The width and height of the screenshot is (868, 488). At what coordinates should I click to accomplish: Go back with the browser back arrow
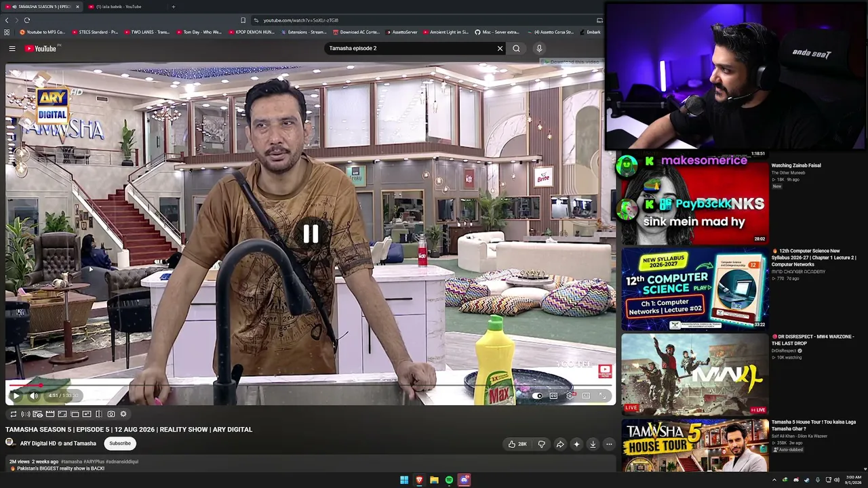click(x=7, y=20)
